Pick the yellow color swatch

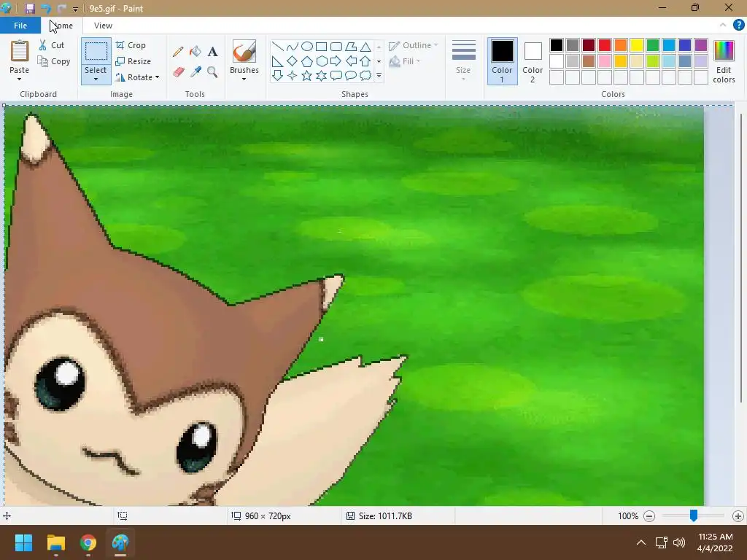point(637,45)
